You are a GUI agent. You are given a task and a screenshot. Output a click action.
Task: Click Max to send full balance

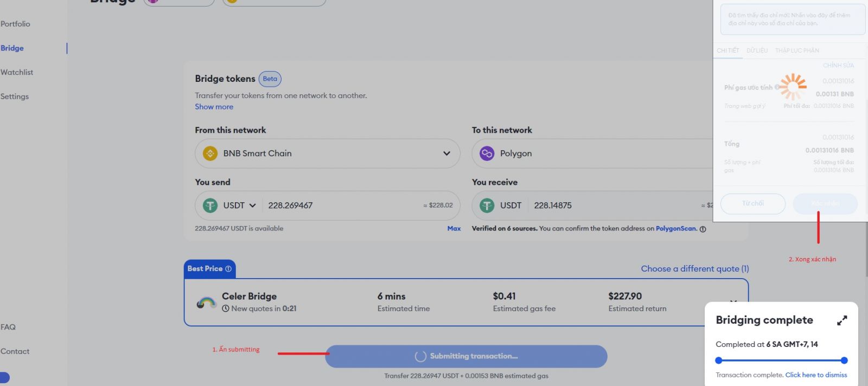(x=454, y=228)
